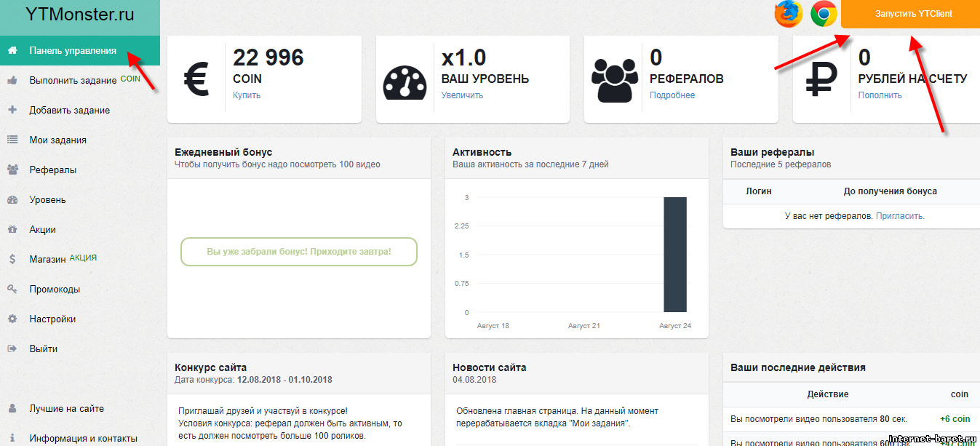Click the Пополнить link
The height and width of the screenshot is (446, 980).
pyautogui.click(x=880, y=95)
